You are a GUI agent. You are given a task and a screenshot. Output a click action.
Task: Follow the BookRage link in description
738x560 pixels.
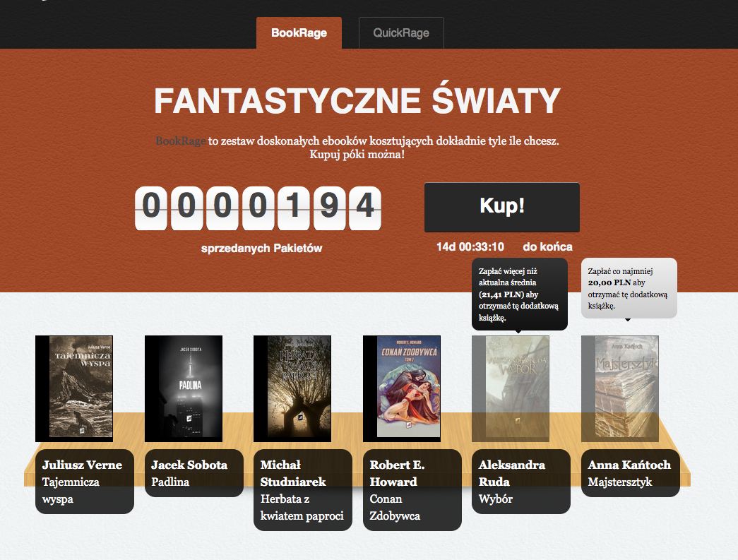click(x=181, y=141)
